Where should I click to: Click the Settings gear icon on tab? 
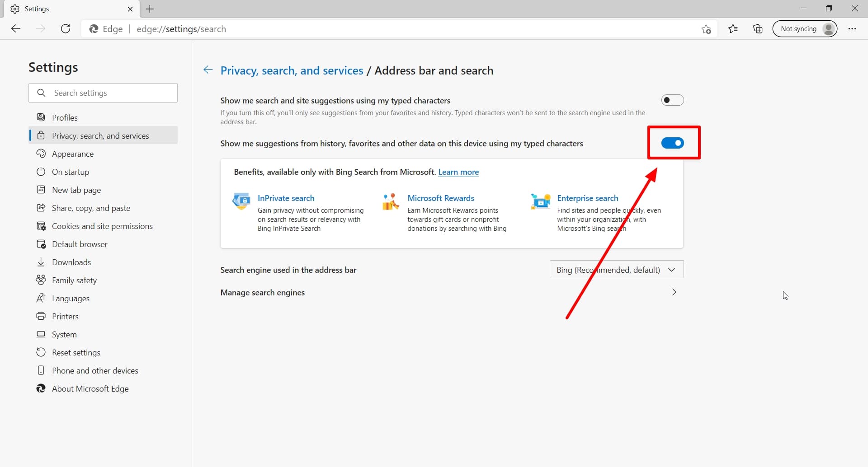(x=15, y=9)
